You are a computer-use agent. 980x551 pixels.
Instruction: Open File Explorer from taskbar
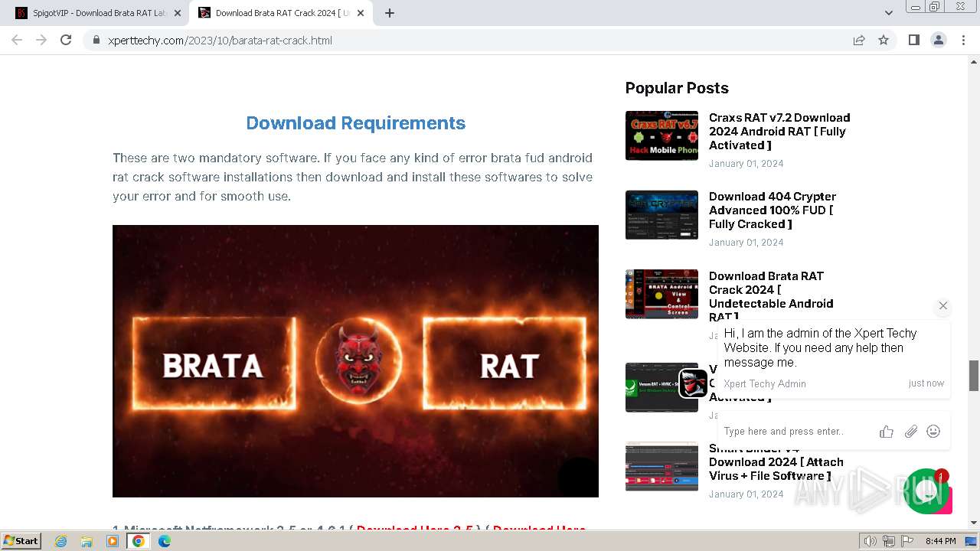[x=87, y=541]
